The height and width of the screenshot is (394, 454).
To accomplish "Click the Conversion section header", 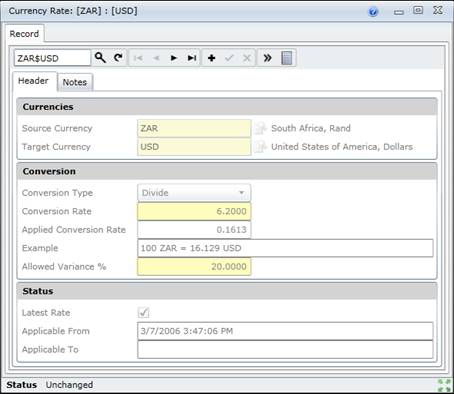I will click(x=227, y=171).
